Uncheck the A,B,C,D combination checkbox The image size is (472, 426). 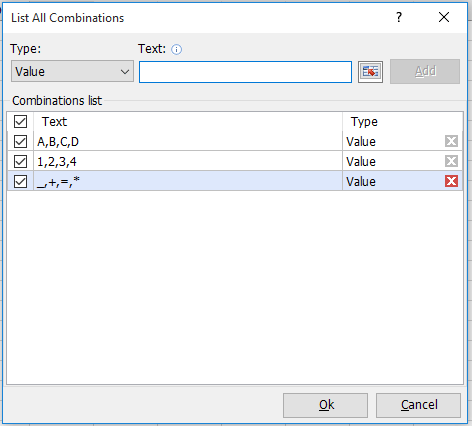click(x=20, y=141)
